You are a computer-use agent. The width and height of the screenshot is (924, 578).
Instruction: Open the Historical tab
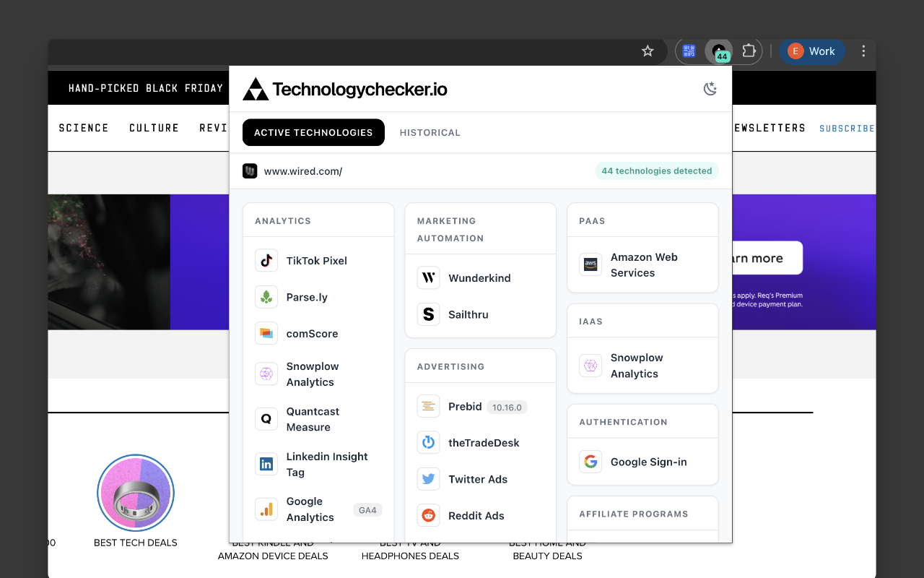coord(430,132)
